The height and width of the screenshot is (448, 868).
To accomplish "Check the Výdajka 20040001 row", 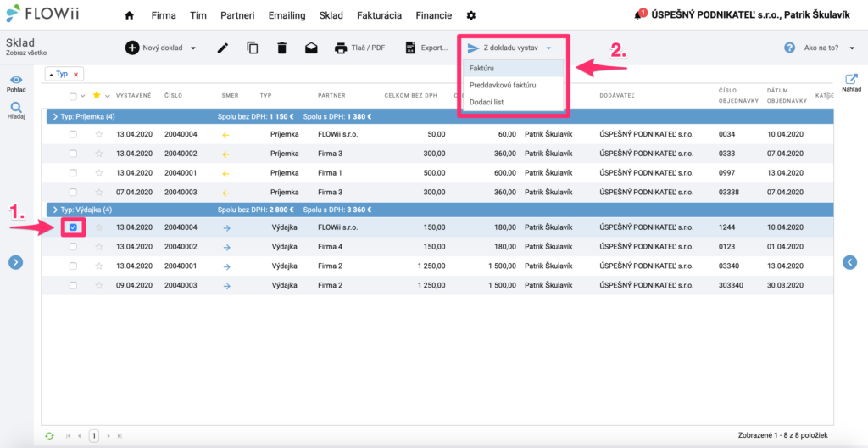I will pos(73,266).
